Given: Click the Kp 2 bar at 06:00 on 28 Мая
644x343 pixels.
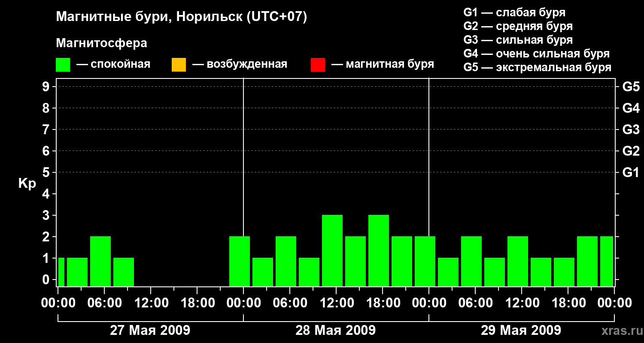Looking at the screenshot, I should click(x=286, y=261).
